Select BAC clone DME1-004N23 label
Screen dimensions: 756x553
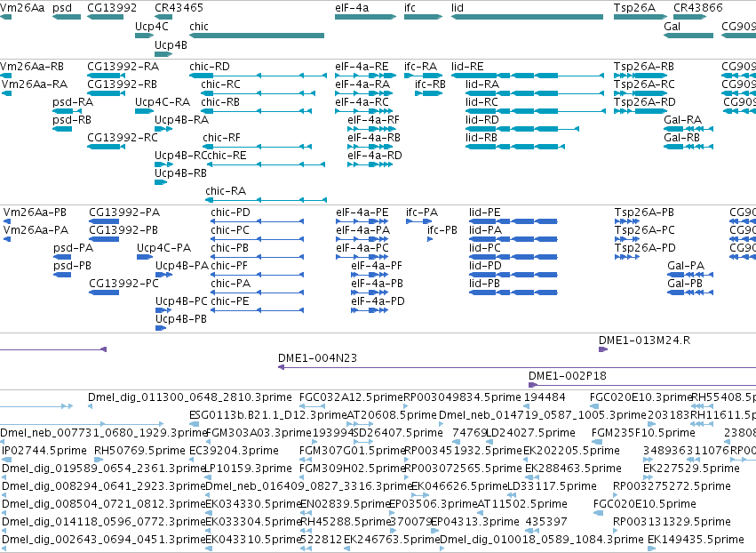[317, 358]
